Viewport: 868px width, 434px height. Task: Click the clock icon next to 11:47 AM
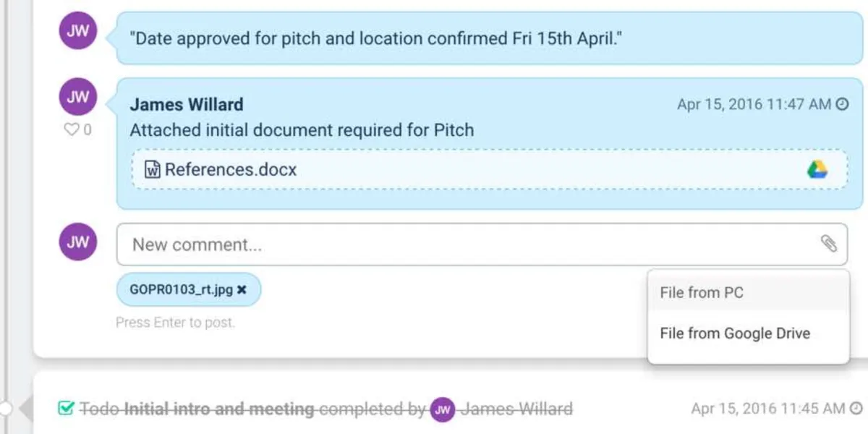(x=842, y=104)
